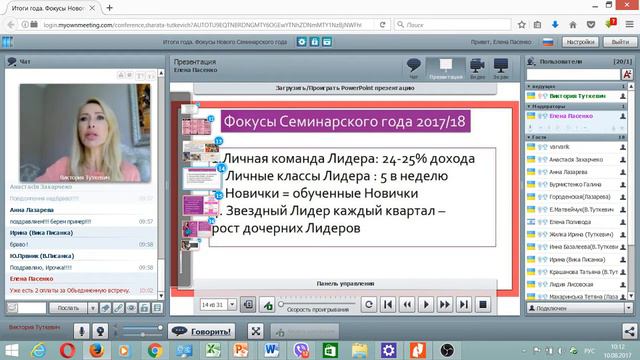
Task: Click the third blue icon in conference header
Action: pyautogui.click(x=327, y=42)
